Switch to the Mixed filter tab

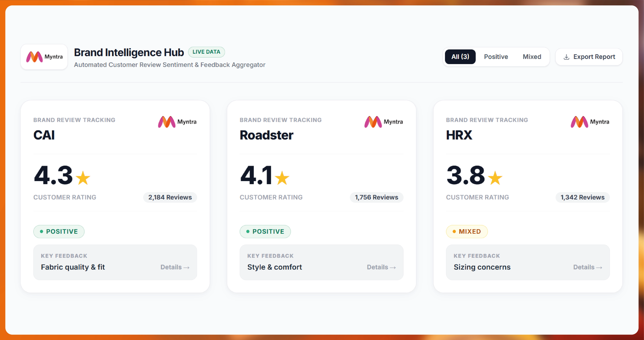[532, 57]
